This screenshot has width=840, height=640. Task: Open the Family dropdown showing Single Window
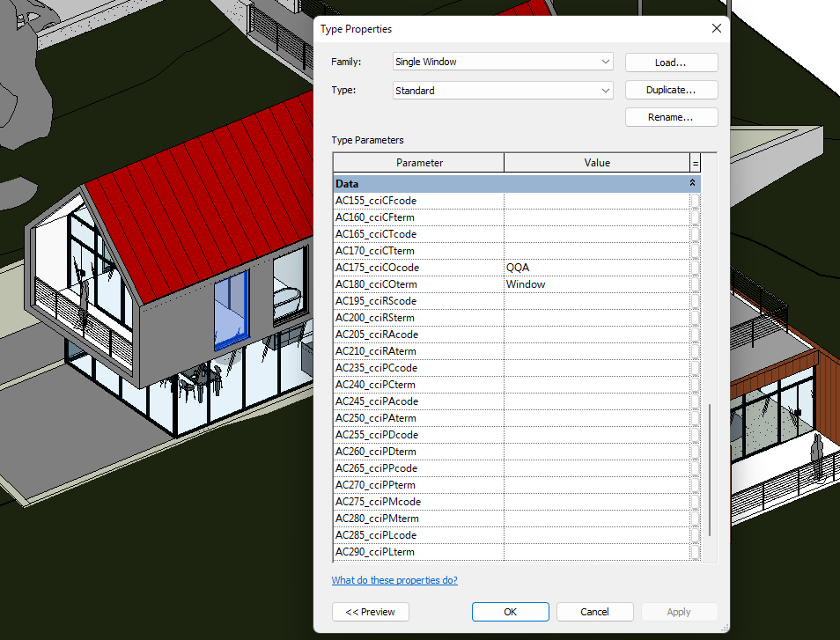click(503, 62)
